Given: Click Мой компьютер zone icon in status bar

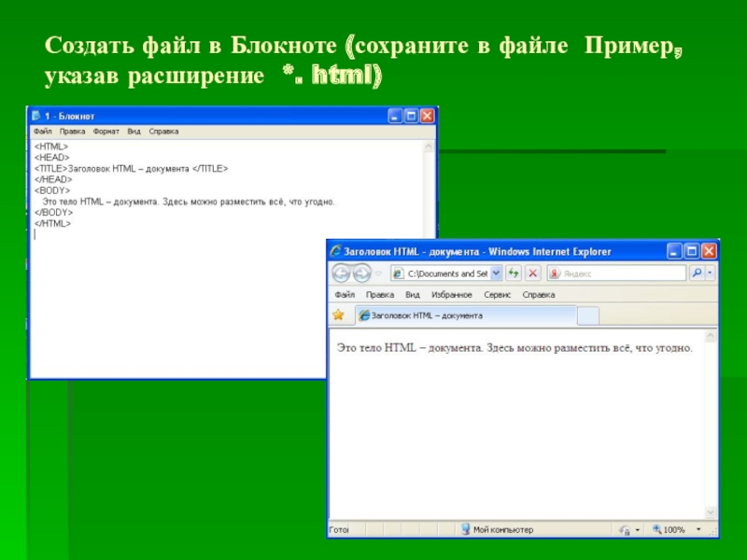Looking at the screenshot, I should pyautogui.click(x=465, y=529).
